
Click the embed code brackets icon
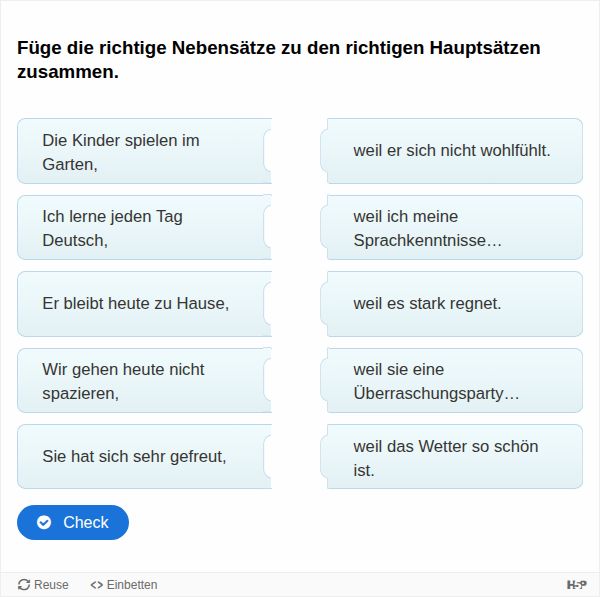(96, 585)
